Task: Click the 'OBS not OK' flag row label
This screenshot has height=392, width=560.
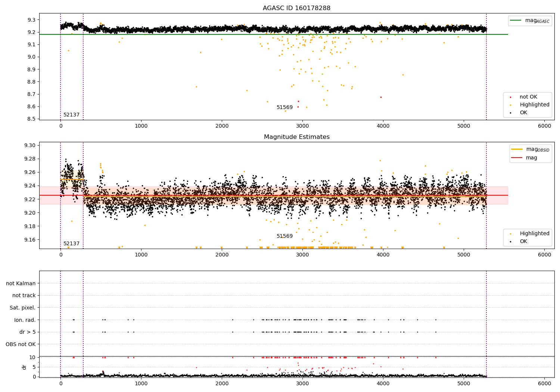Action: click(x=21, y=344)
